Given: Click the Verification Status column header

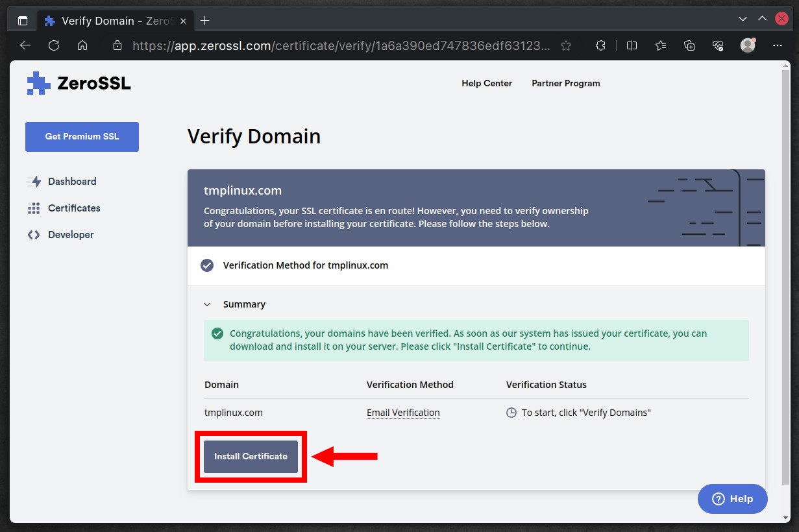Looking at the screenshot, I should (547, 385).
